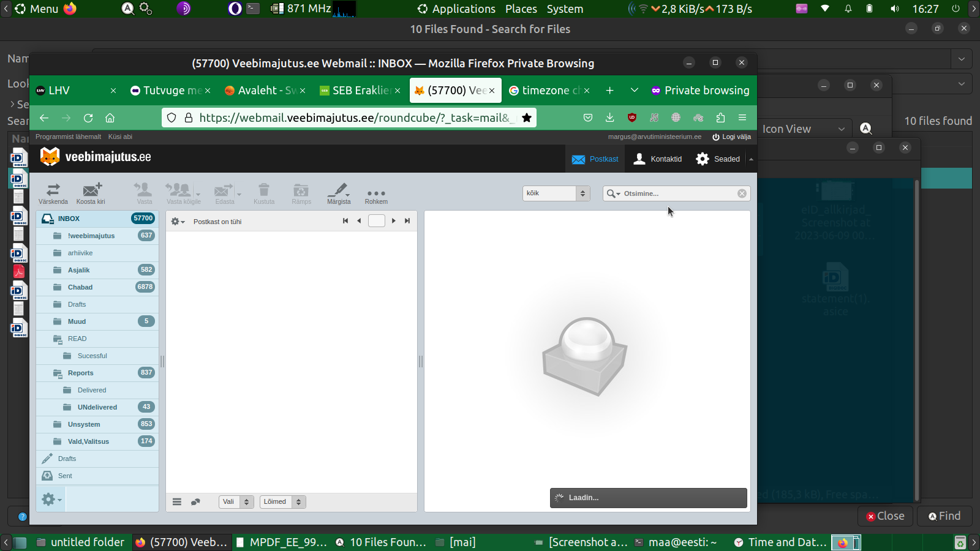The image size is (980, 551).
Task: Open the folder actions gear at sidebar bottom
Action: (x=51, y=500)
